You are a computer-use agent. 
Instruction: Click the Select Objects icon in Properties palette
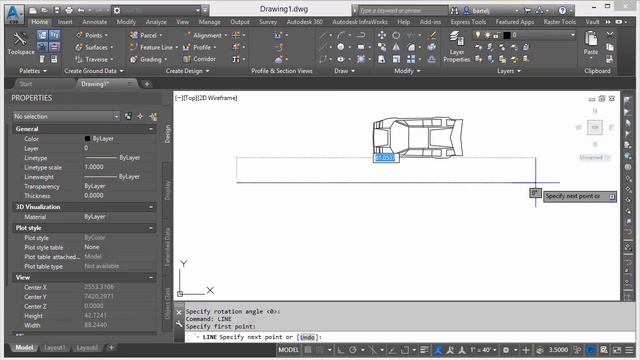click(x=140, y=117)
